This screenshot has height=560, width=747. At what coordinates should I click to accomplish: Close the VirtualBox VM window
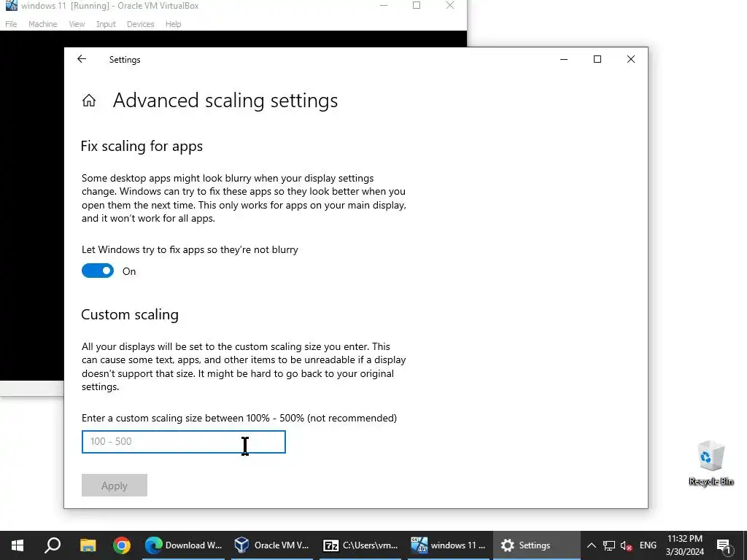(x=449, y=6)
